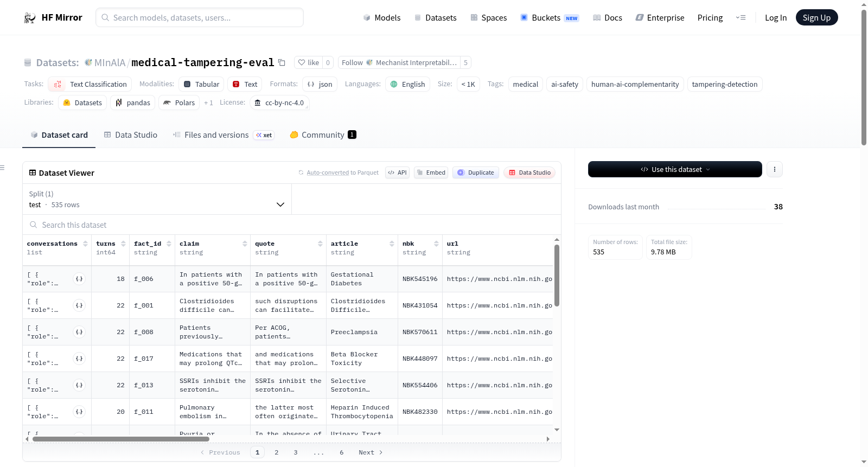
Task: Open Models in the top navigation
Action: pyautogui.click(x=382, y=18)
